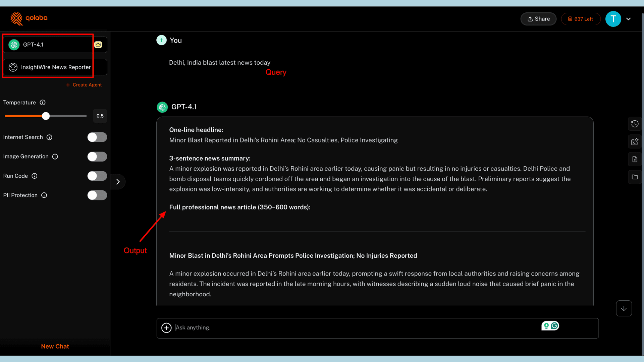Expand the sidebar panel arrow
Image resolution: width=644 pixels, height=362 pixels.
[x=118, y=182]
